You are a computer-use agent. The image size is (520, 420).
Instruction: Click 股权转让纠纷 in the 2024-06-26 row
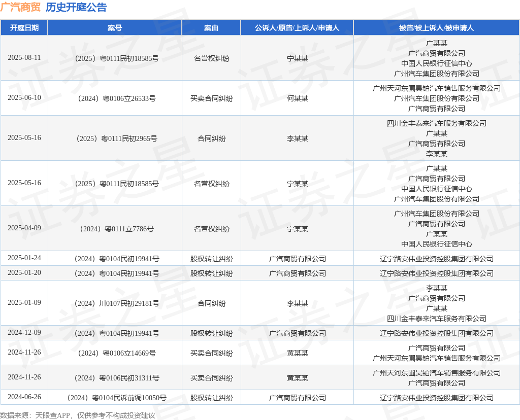211,398
